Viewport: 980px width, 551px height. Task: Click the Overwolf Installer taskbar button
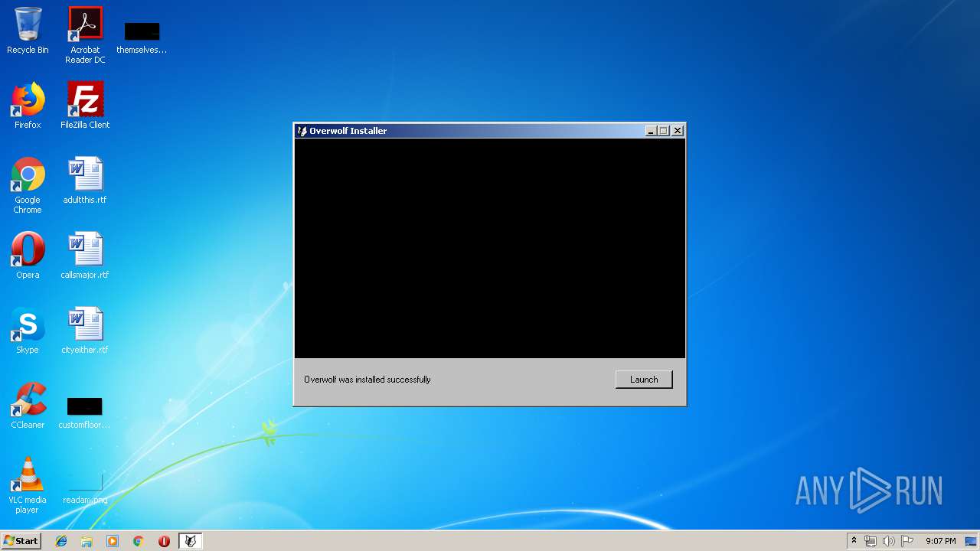[191, 541]
